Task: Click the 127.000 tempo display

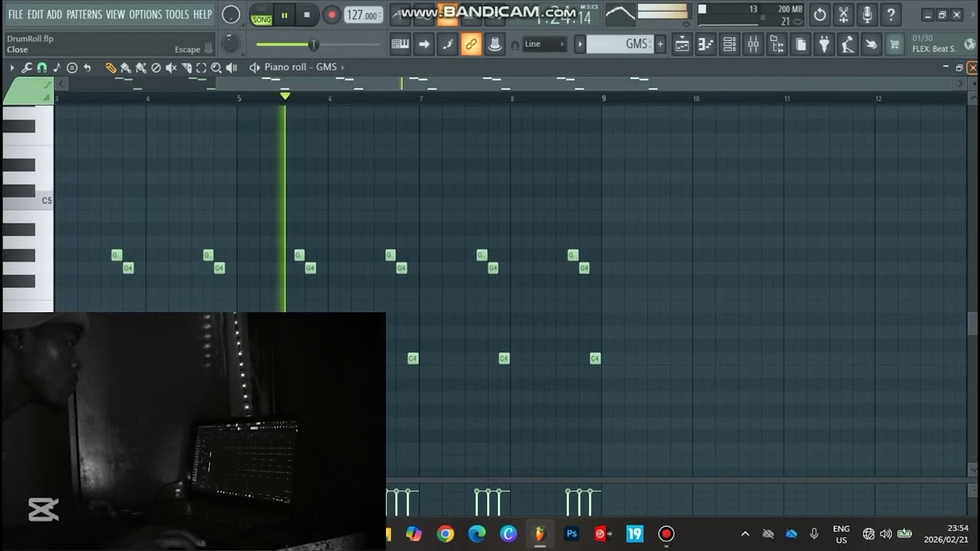Action: tap(364, 15)
